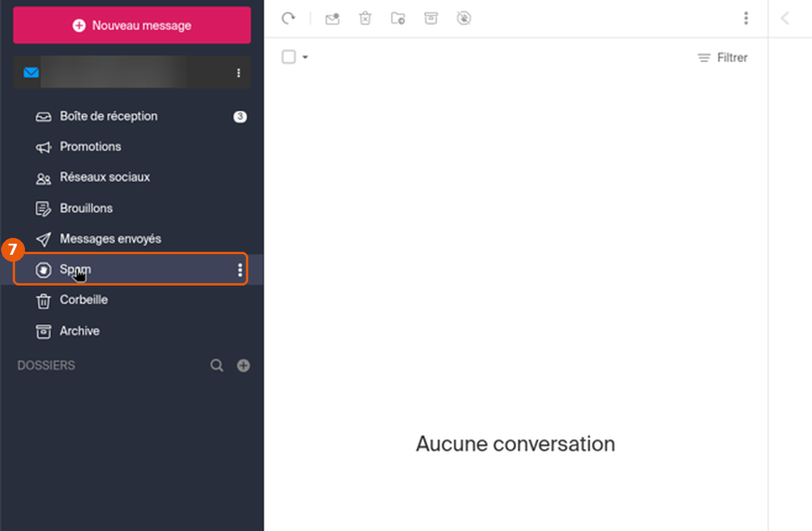812x531 pixels.
Task: Click the Nouveau message button
Action: tap(132, 25)
